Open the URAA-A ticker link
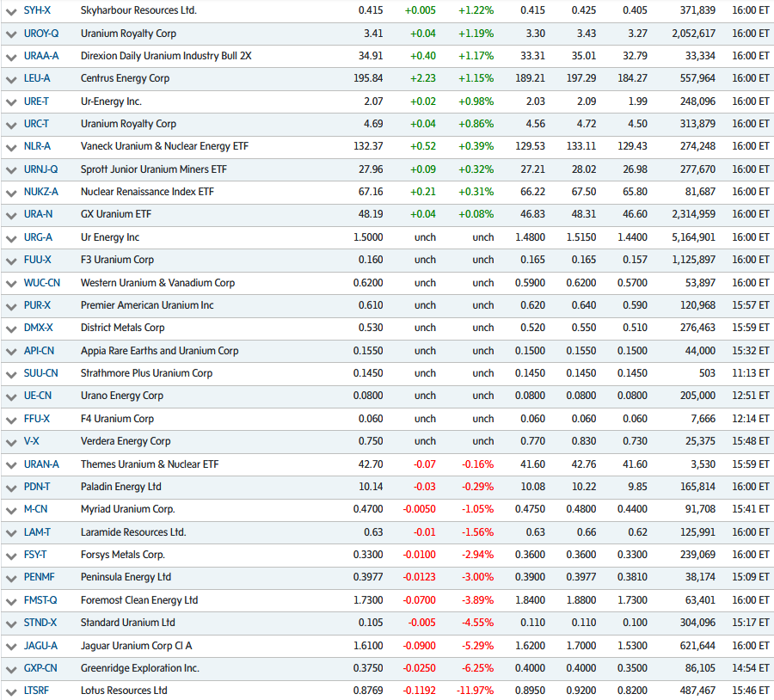This screenshot has width=774, height=700. tap(41, 56)
